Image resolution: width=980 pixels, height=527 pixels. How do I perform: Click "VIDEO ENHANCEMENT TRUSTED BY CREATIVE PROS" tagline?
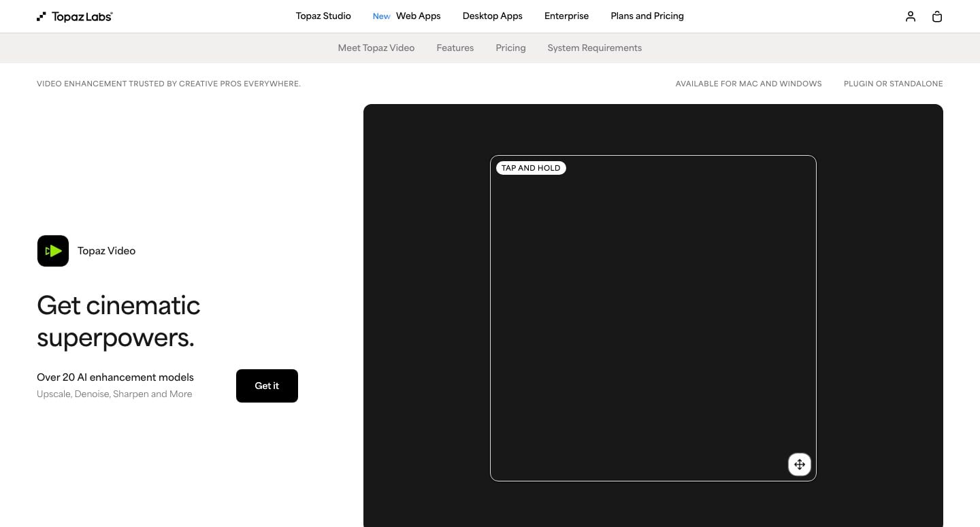[x=169, y=84]
